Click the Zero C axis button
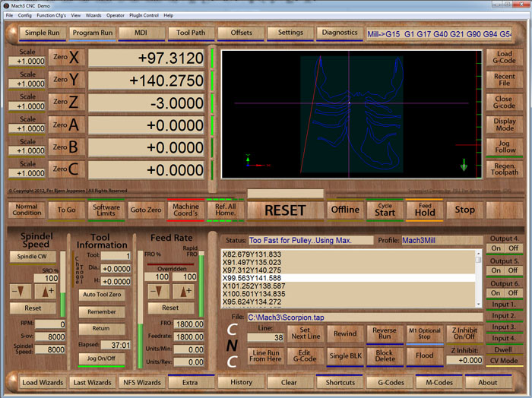This screenshot has height=398, width=532. click(x=67, y=169)
